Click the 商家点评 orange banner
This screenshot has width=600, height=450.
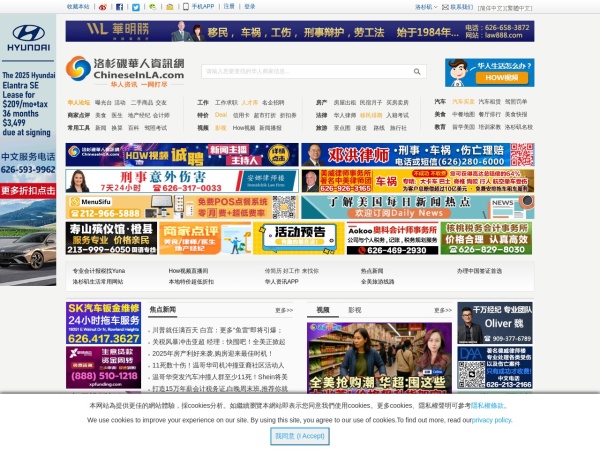coord(205,238)
